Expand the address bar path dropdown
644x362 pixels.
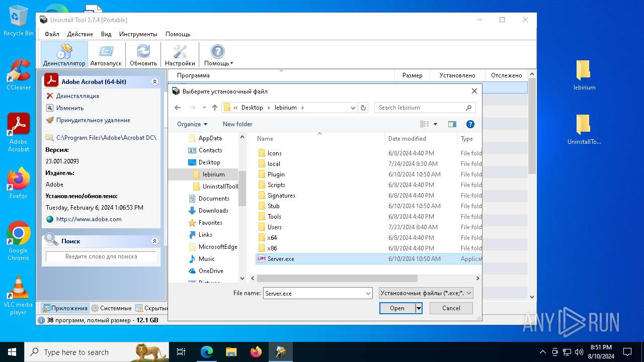point(353,108)
